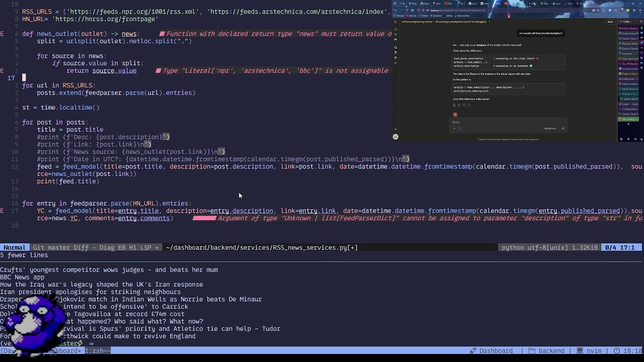Click the '5 fewer lines' message
The width and height of the screenshot is (644, 362).
(24, 255)
